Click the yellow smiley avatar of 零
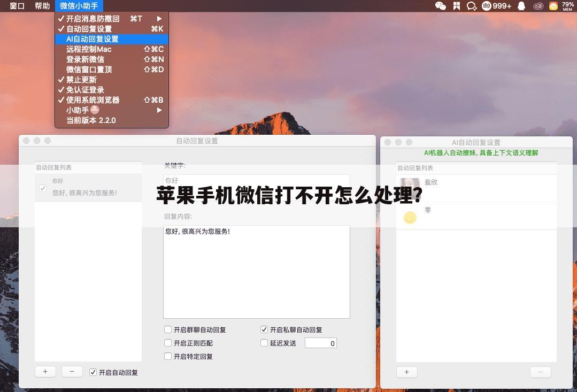The image size is (577, 392). (410, 218)
